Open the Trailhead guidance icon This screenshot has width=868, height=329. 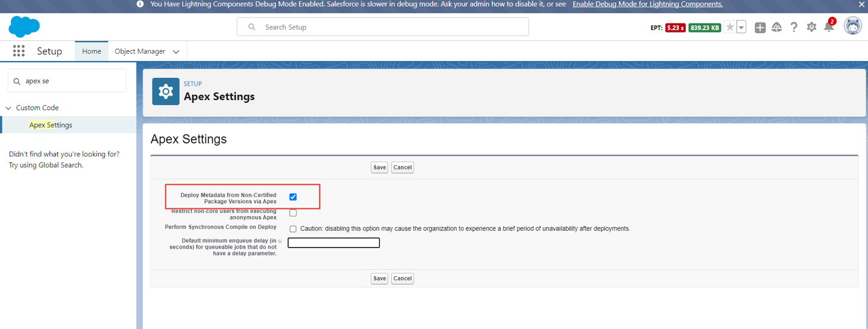(x=777, y=27)
